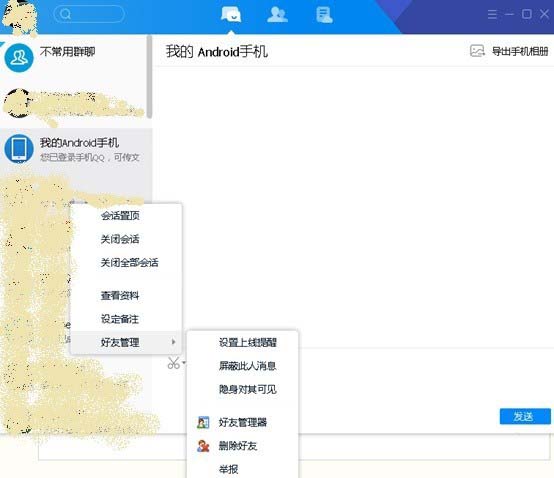Choose 屏蔽此人消息 in submenu

pyautogui.click(x=242, y=366)
